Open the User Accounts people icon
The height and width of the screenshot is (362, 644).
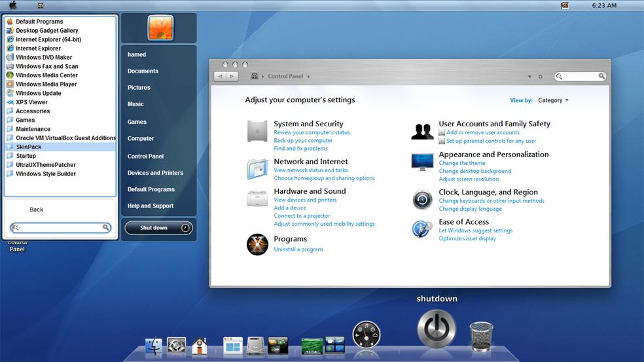(422, 132)
